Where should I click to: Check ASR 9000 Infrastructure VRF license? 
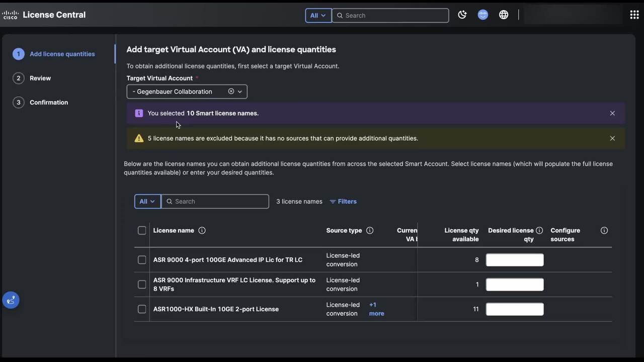(x=142, y=285)
